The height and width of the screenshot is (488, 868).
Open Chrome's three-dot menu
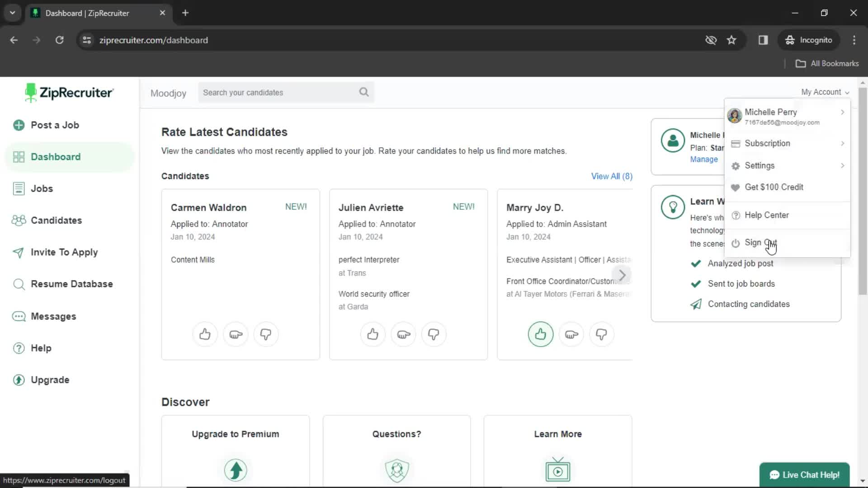[x=854, y=40]
